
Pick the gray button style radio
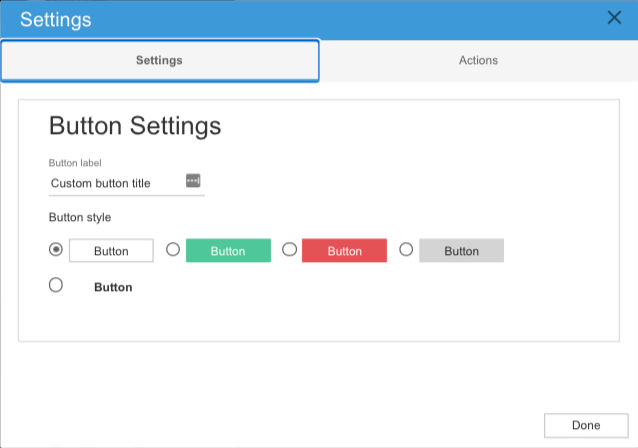pyautogui.click(x=406, y=249)
